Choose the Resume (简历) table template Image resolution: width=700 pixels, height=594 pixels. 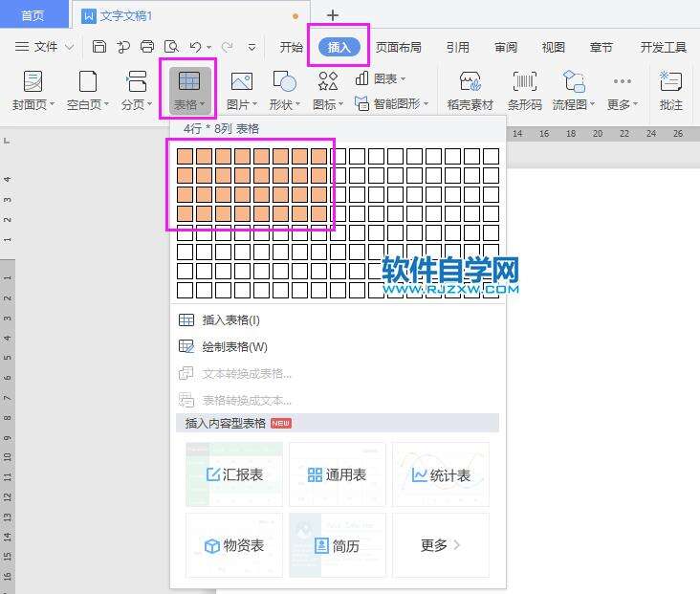point(337,545)
